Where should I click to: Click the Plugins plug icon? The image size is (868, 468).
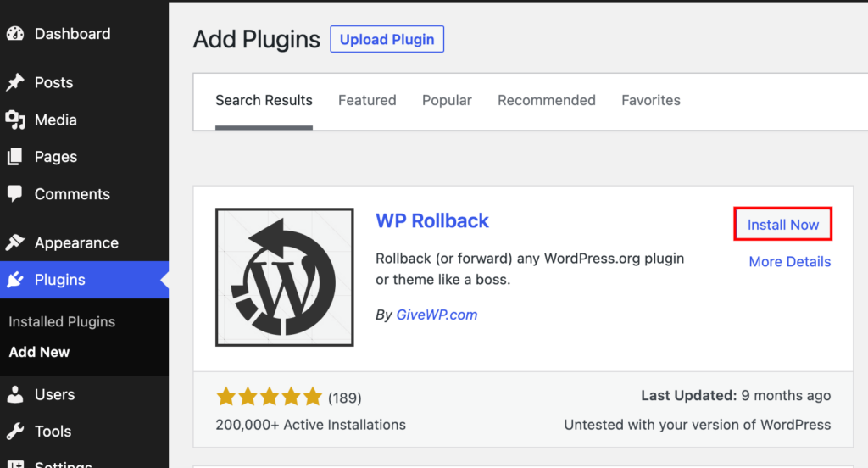pos(15,280)
